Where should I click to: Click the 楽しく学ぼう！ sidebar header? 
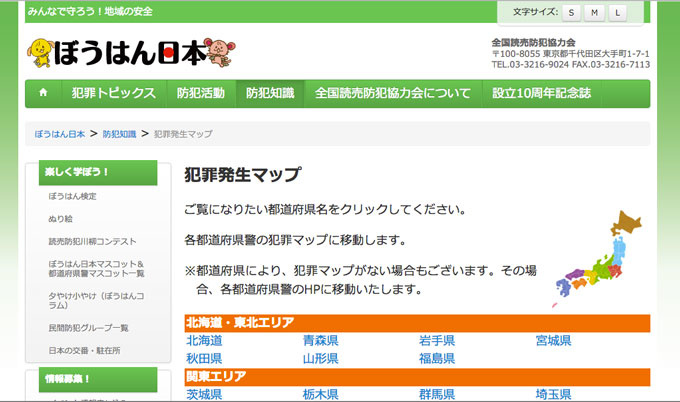pyautogui.click(x=98, y=172)
